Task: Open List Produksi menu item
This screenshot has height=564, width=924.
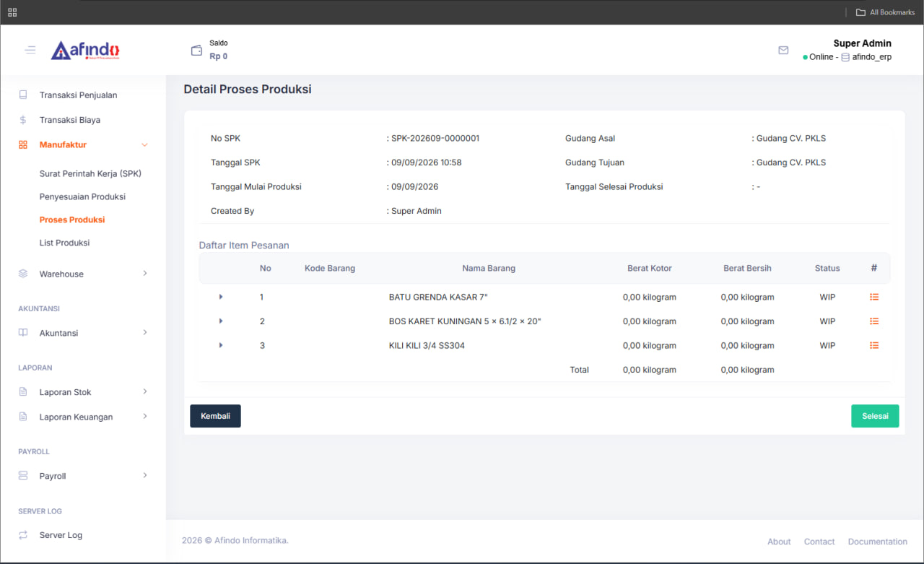Action: [64, 243]
